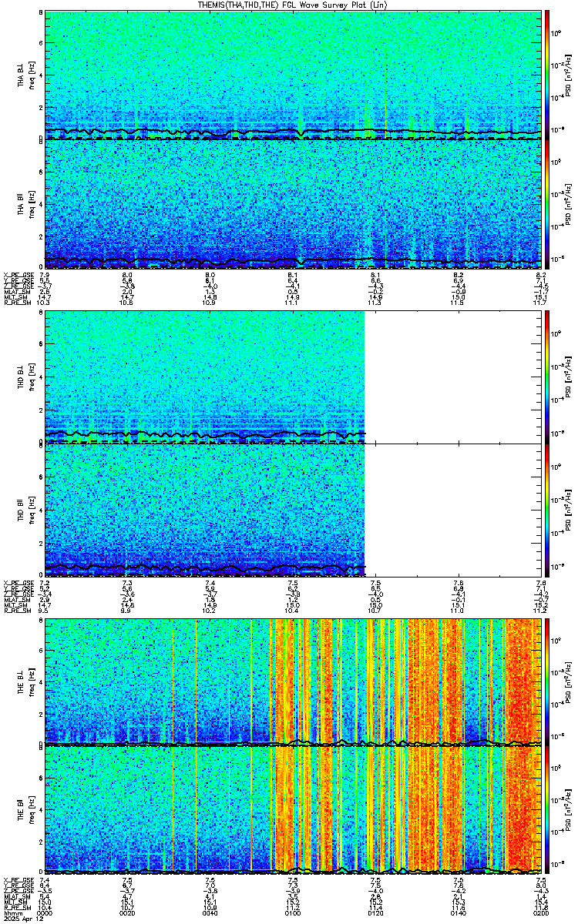Click R_RE_SM row label under THA panels
Screen dimensions: 578x924
[17, 303]
